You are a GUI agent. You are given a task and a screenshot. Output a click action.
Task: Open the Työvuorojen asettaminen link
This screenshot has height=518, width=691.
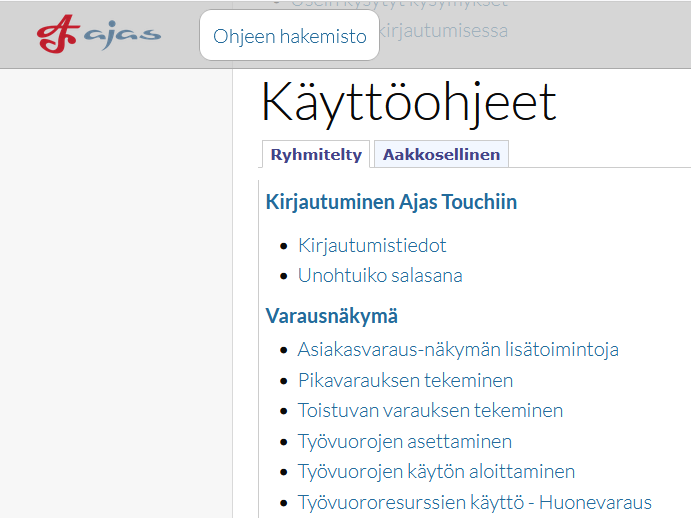(405, 441)
